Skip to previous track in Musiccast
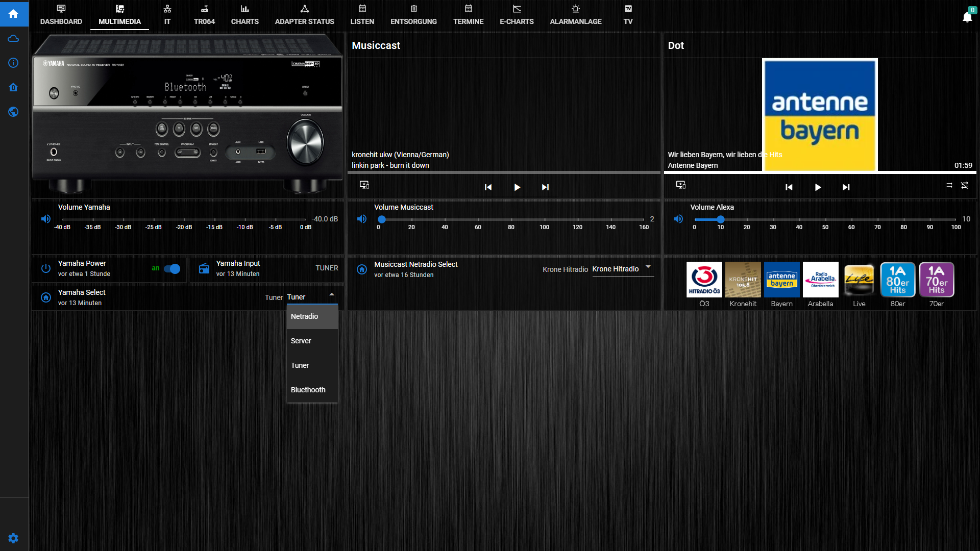The height and width of the screenshot is (551, 980). coord(488,187)
